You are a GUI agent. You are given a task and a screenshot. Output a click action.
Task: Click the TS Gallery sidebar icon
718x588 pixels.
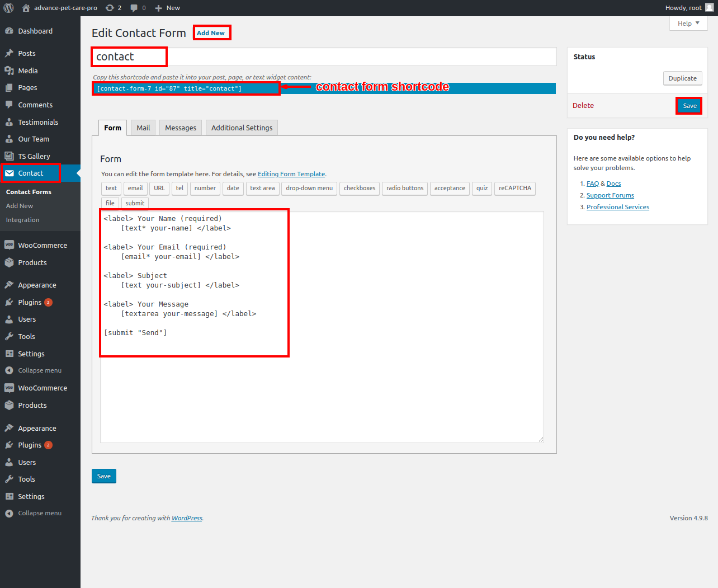[x=9, y=156]
